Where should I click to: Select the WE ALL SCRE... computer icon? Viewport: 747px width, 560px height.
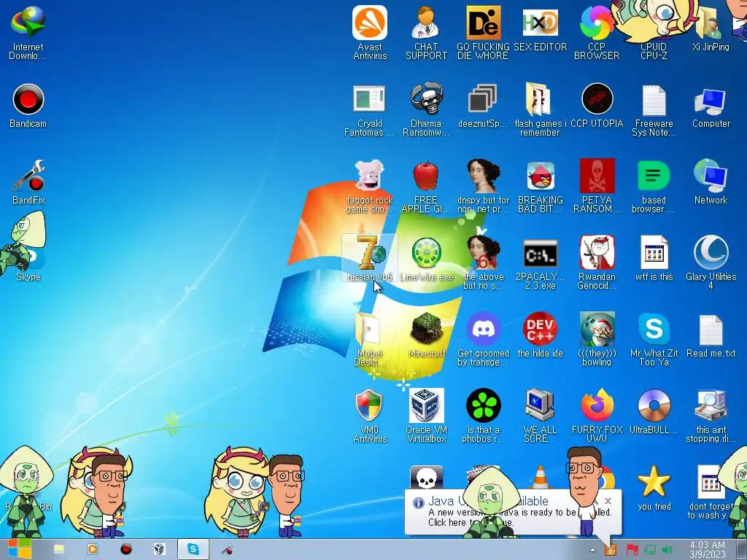click(x=540, y=416)
